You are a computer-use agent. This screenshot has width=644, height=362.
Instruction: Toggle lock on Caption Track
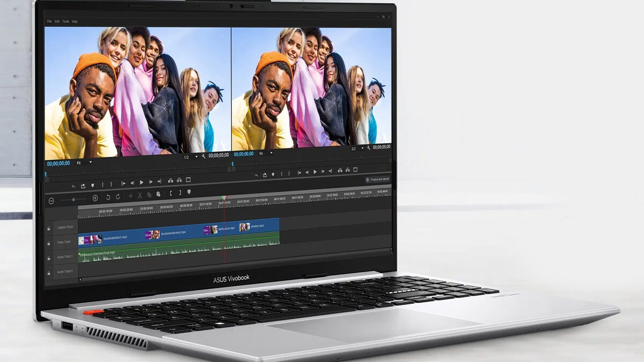[x=49, y=228]
